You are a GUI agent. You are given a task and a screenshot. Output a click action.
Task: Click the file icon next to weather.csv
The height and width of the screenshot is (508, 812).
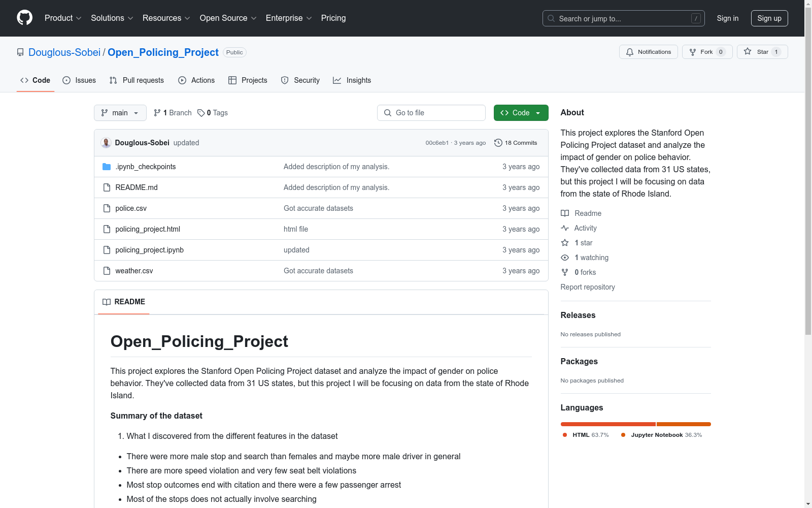point(107,271)
